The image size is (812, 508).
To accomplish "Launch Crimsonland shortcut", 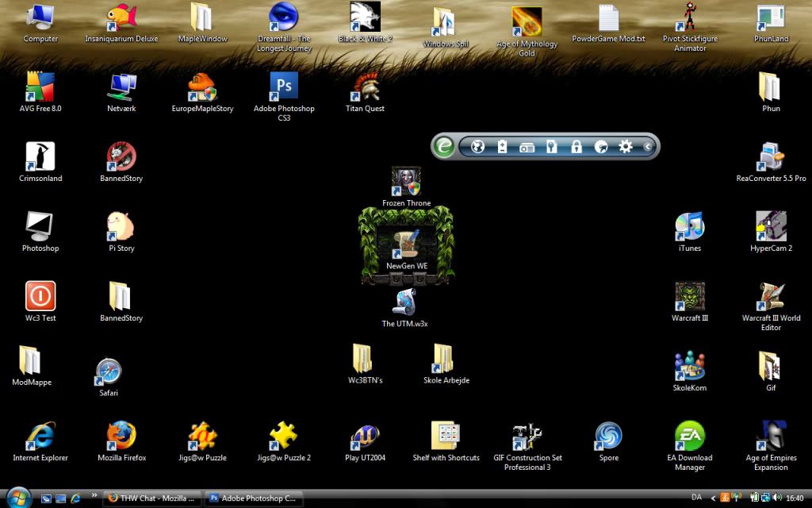I will coord(40,162).
